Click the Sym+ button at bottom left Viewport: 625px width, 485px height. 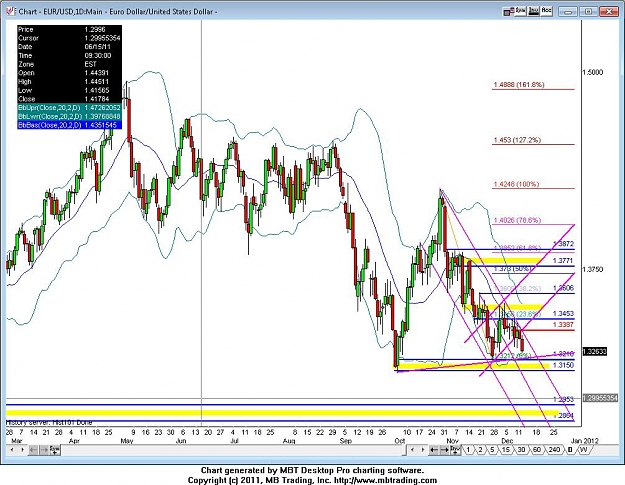pyautogui.click(x=55, y=450)
